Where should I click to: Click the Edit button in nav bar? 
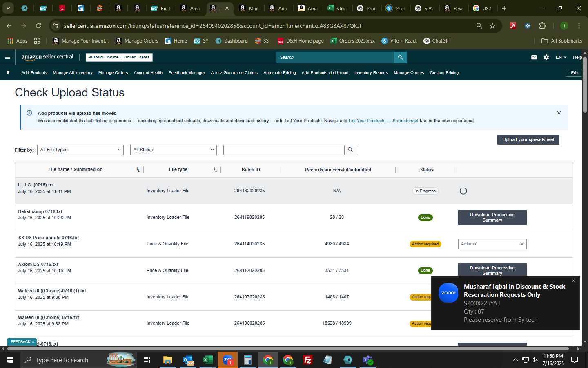pos(575,73)
